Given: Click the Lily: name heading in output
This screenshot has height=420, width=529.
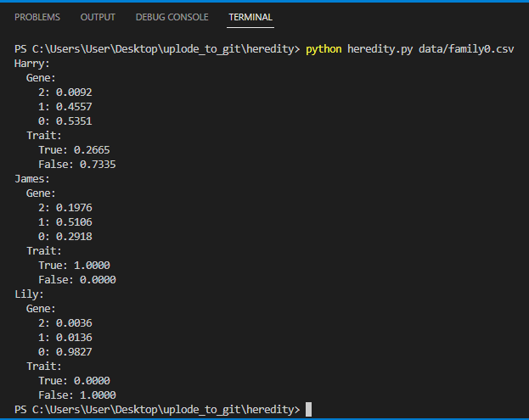Looking at the screenshot, I should pos(30,294).
